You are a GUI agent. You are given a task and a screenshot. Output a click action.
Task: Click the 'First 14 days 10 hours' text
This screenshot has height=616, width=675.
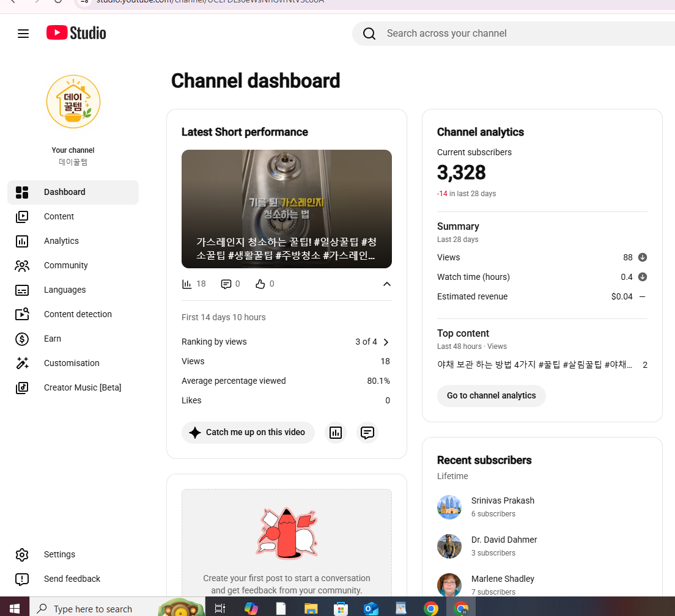point(223,317)
